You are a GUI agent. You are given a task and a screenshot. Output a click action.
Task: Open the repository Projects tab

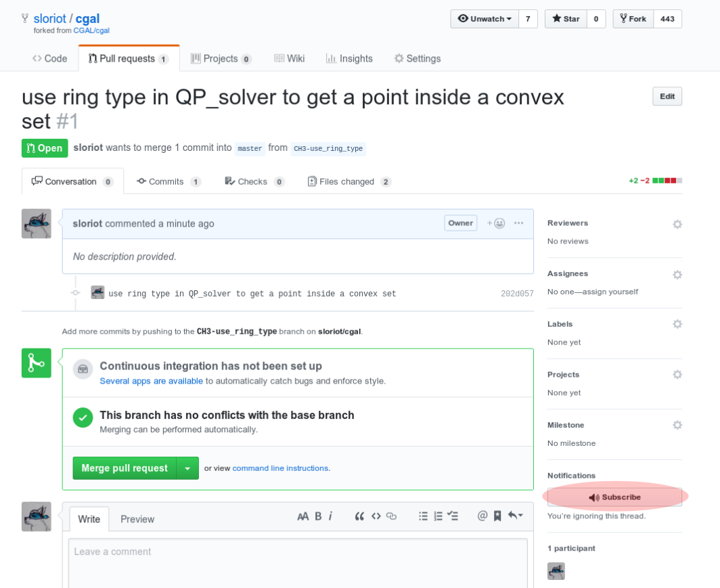221,59
